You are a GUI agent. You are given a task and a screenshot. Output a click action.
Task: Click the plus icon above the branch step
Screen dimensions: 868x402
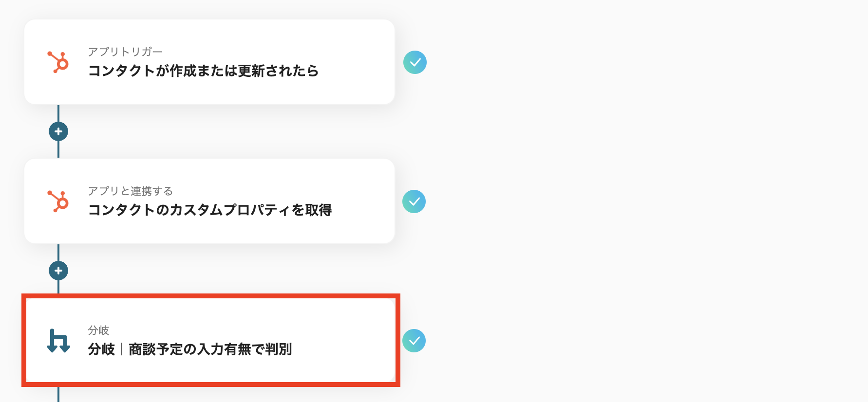(58, 271)
